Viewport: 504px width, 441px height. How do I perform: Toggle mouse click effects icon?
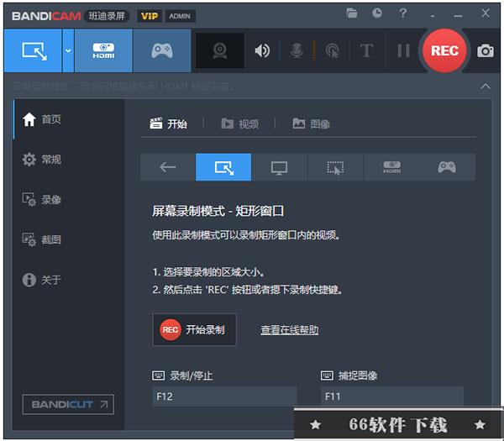tap(333, 50)
